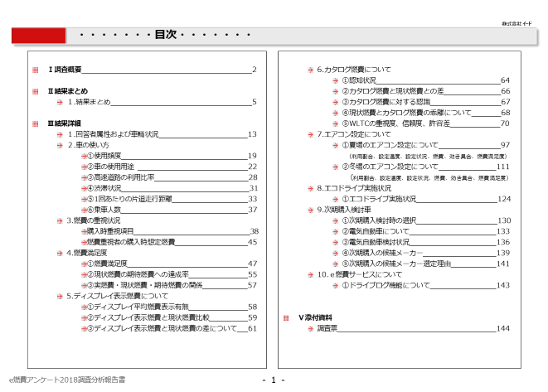Click the 'Ⅰ調査概要' section heading
Viewport: 548px width, 392px height.
[x=65, y=70]
